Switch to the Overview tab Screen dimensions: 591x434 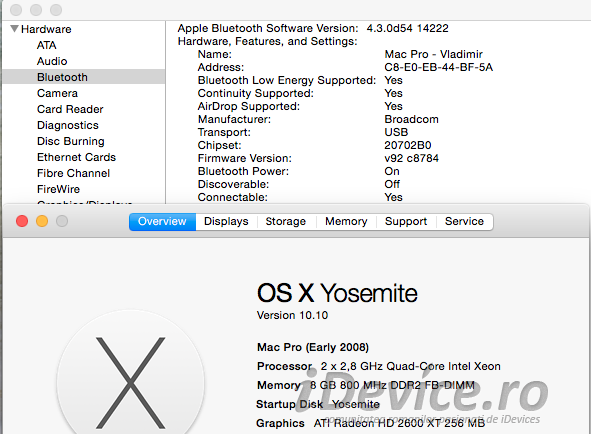coord(162,221)
